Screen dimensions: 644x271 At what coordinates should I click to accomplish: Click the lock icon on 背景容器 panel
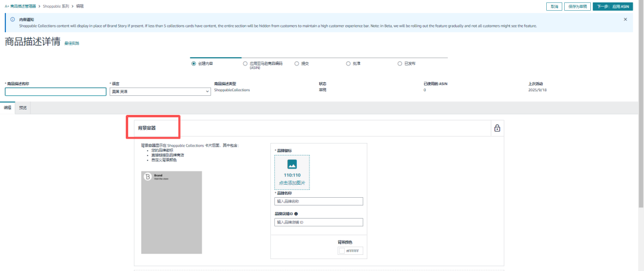(497, 128)
